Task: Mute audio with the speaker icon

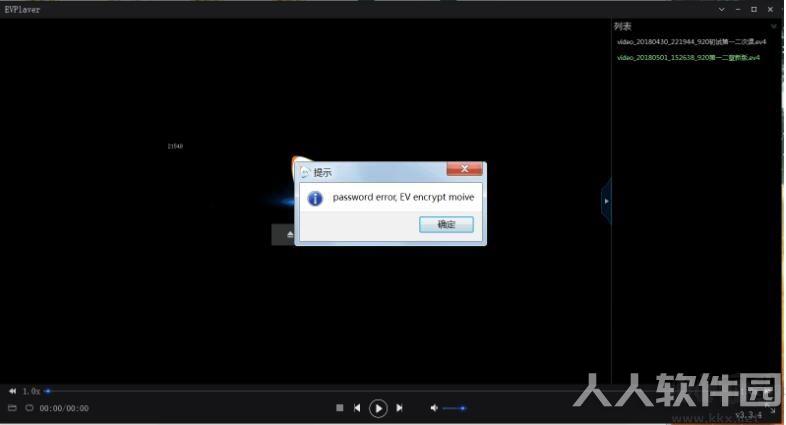Action: click(x=434, y=408)
